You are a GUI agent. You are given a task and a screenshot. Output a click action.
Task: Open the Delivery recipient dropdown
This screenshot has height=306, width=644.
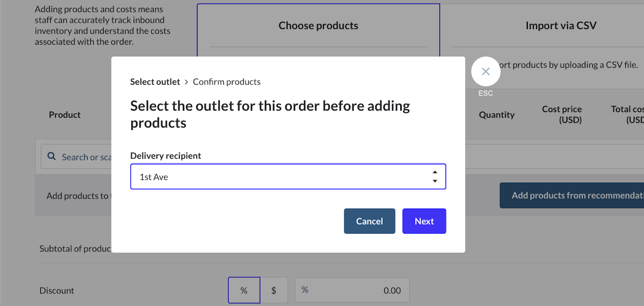(x=288, y=176)
